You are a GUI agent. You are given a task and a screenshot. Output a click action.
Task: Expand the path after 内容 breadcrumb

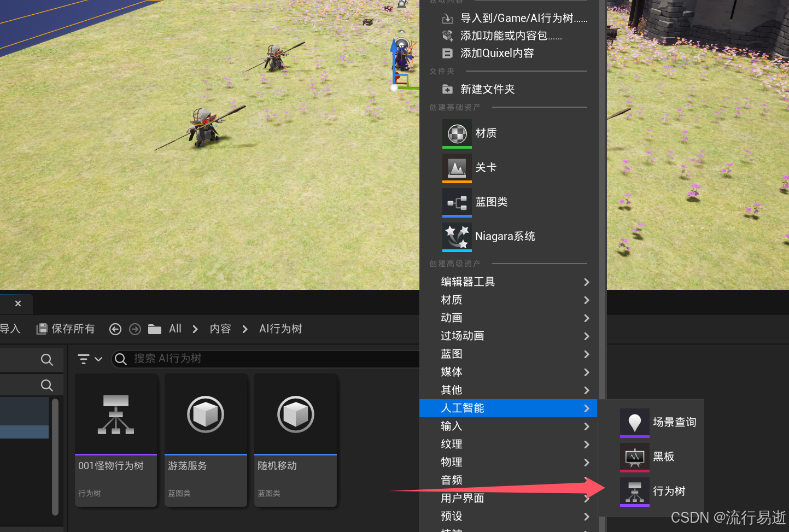pos(245,329)
